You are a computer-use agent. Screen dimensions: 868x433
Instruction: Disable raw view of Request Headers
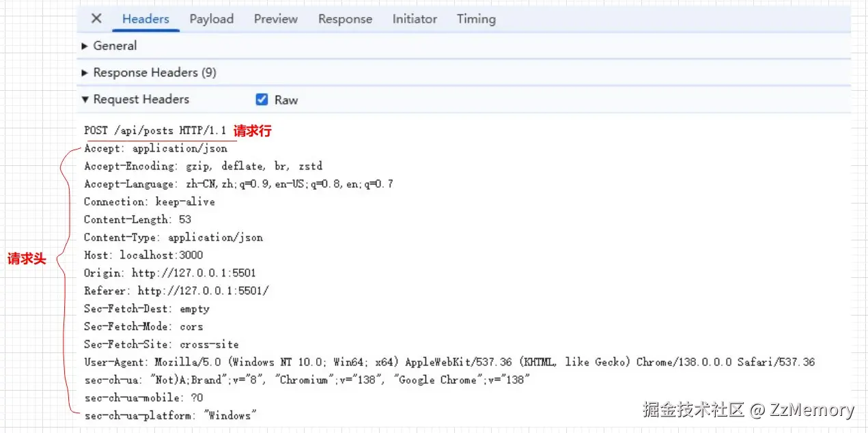(x=262, y=99)
